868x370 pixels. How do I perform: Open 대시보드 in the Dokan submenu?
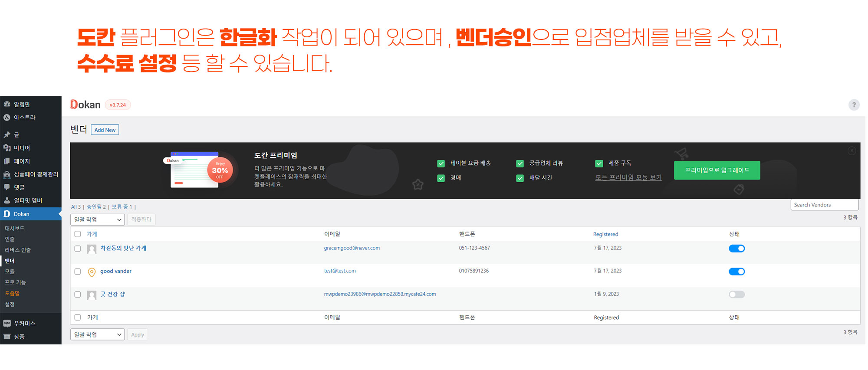[15, 228]
